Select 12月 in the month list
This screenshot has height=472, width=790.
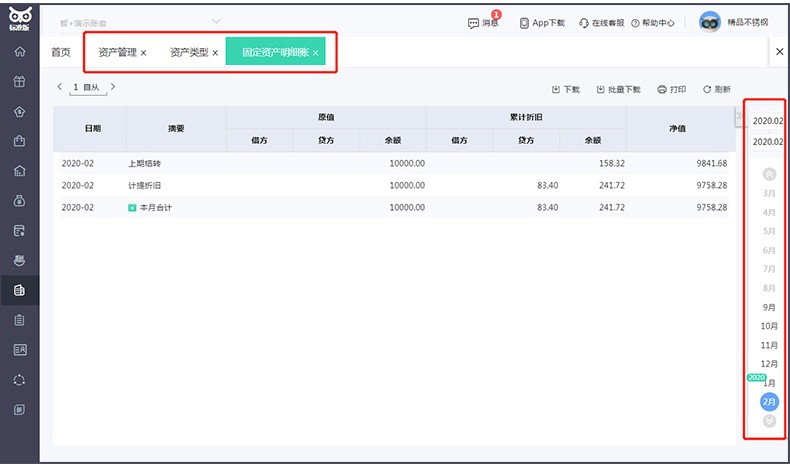click(x=769, y=364)
